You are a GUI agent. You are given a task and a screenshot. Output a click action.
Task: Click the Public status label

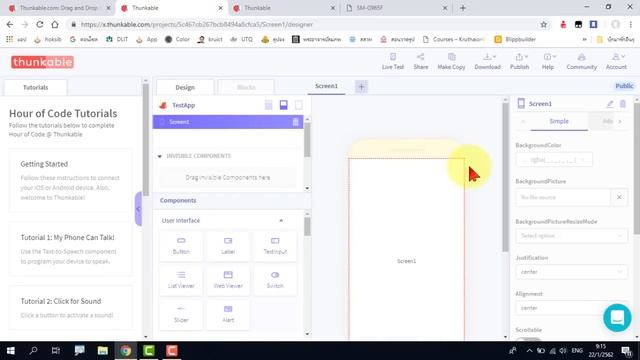pyautogui.click(x=624, y=86)
